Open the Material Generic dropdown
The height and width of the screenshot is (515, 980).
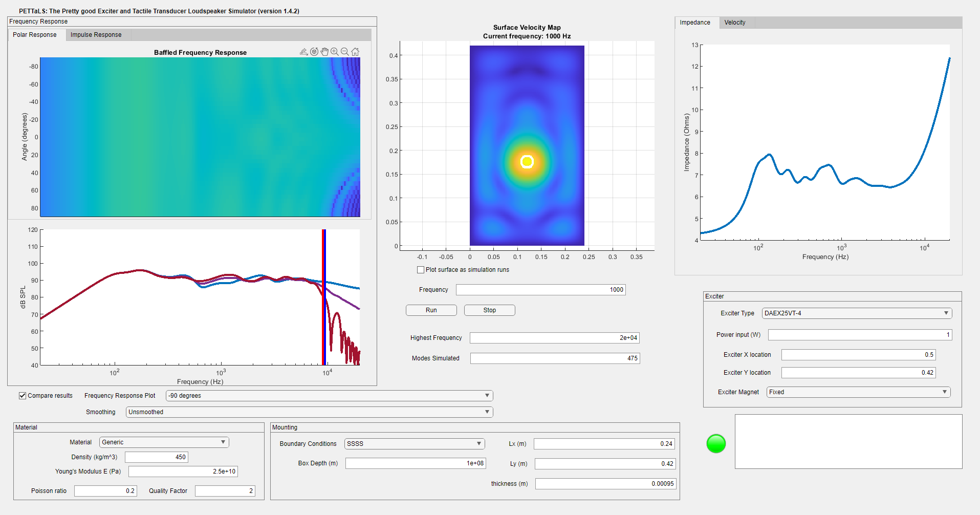tap(164, 442)
